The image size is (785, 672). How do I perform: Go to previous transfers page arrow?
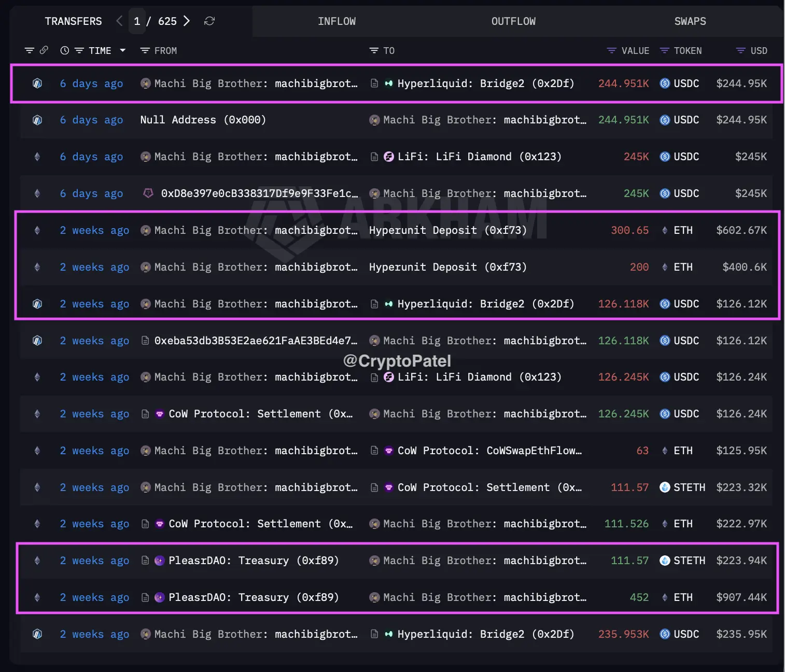(119, 21)
